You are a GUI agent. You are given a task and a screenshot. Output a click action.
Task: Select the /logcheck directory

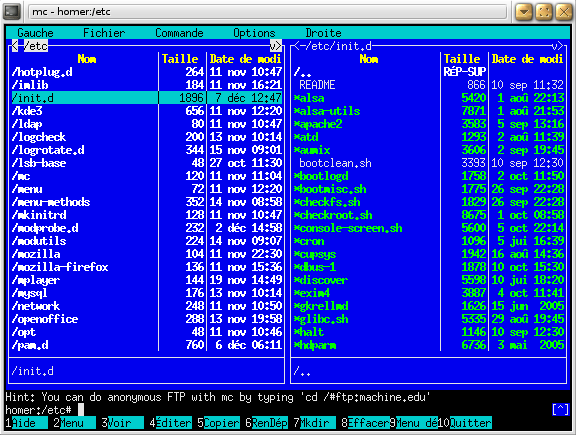pyautogui.click(x=147, y=137)
